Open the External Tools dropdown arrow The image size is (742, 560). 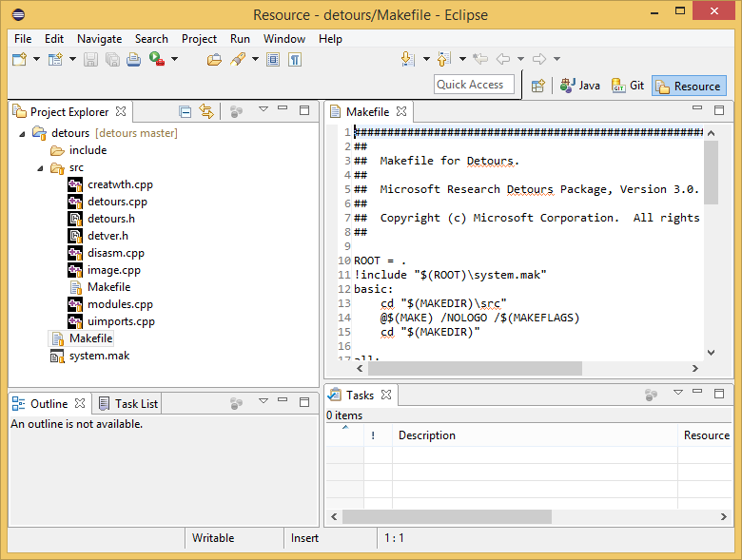(175, 59)
